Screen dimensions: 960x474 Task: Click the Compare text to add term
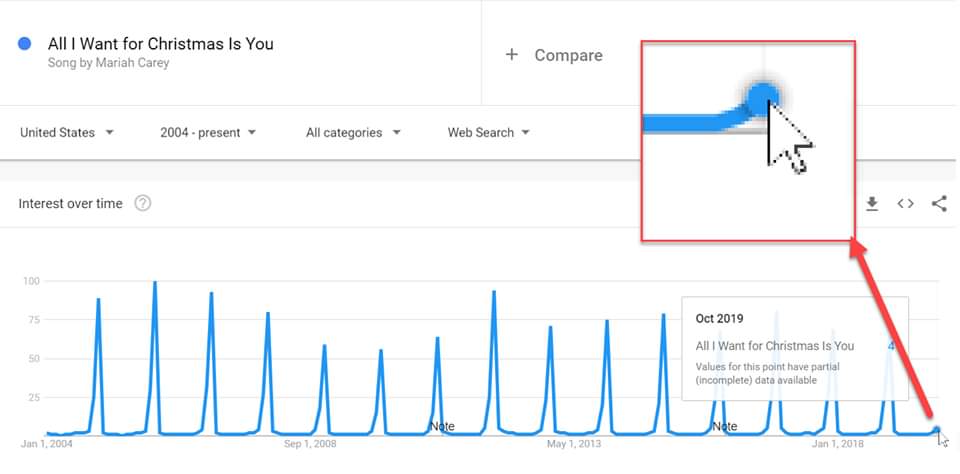[568, 55]
